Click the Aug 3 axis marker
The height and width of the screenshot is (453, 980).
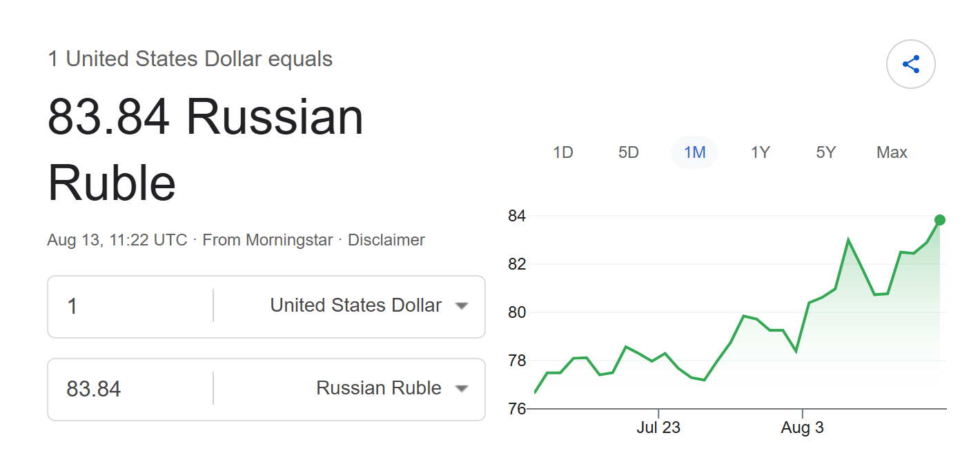[802, 427]
